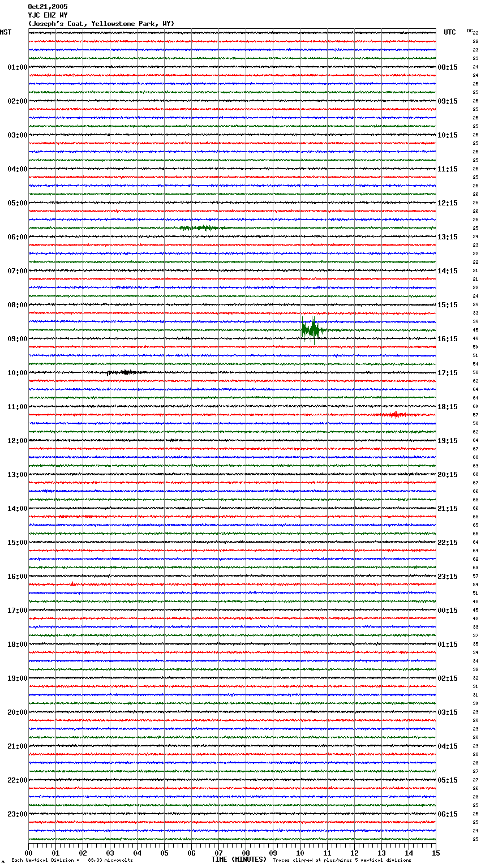Select the 04:00 MST time label
This screenshot has width=481, height=868.
coord(17,169)
